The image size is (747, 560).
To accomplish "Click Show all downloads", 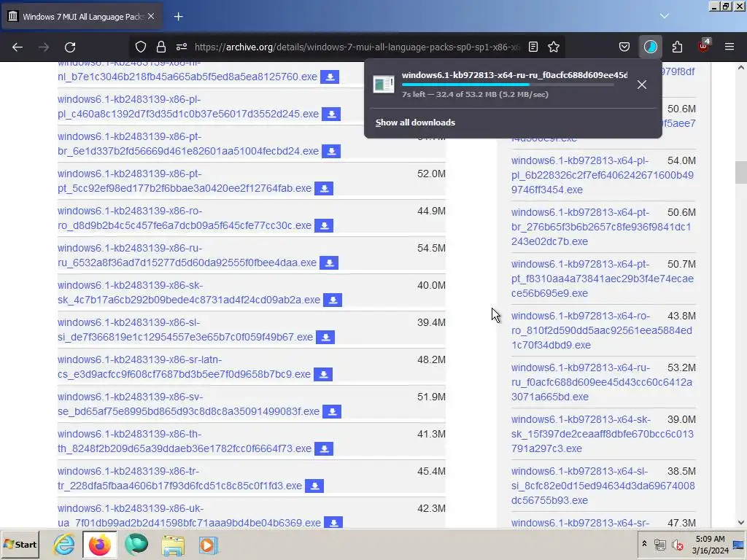I will tap(415, 122).
